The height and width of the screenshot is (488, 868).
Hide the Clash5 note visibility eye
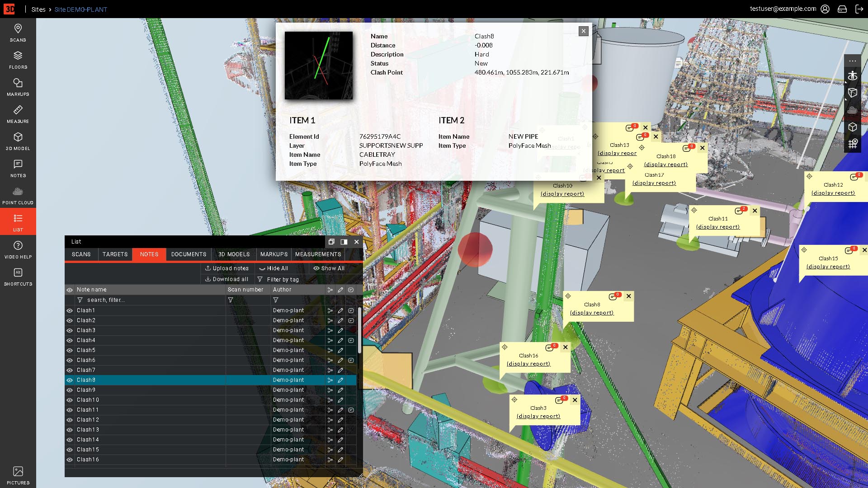70,350
